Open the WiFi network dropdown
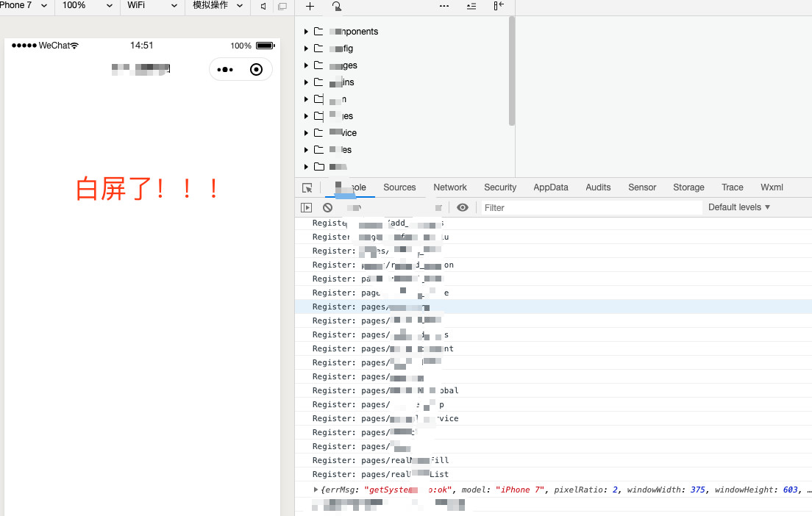This screenshot has width=812, height=516. [x=152, y=6]
